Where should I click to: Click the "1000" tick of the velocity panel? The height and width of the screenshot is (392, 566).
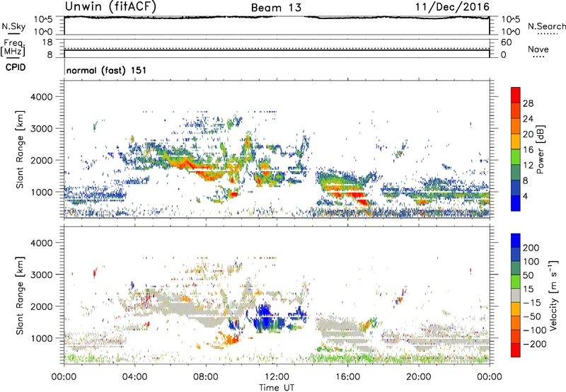point(41,338)
